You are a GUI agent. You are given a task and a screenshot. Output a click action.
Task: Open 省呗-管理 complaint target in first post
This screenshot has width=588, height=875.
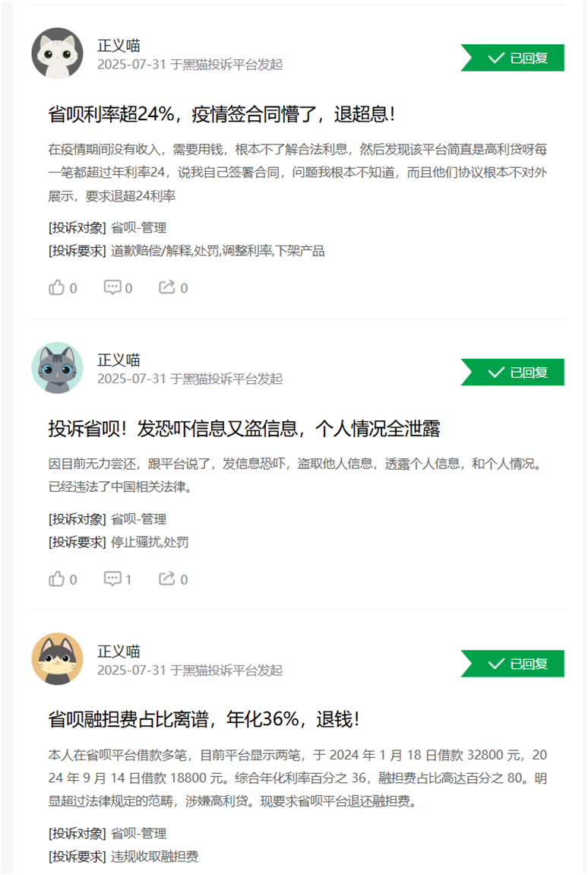pos(138,227)
